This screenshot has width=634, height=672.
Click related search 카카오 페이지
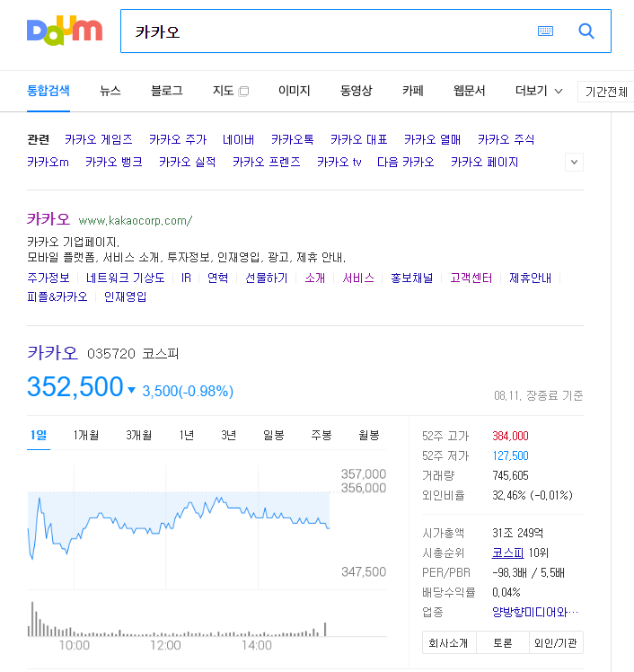tap(485, 162)
